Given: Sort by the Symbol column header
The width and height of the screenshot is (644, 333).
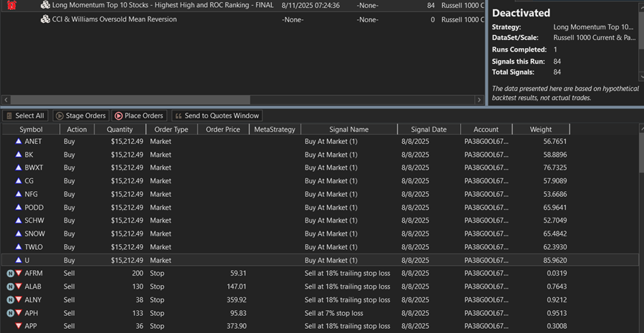Looking at the screenshot, I should click(x=31, y=130).
